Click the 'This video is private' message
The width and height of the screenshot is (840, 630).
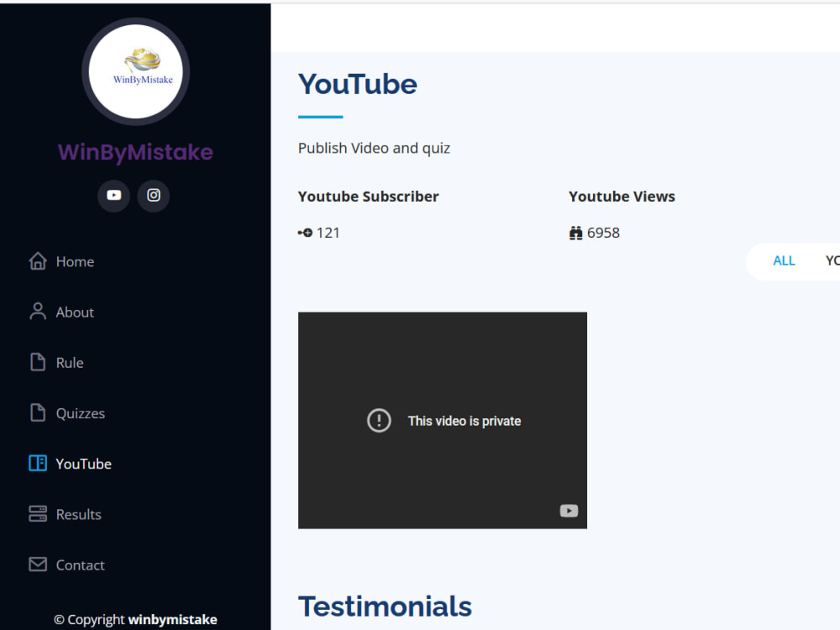(x=465, y=421)
